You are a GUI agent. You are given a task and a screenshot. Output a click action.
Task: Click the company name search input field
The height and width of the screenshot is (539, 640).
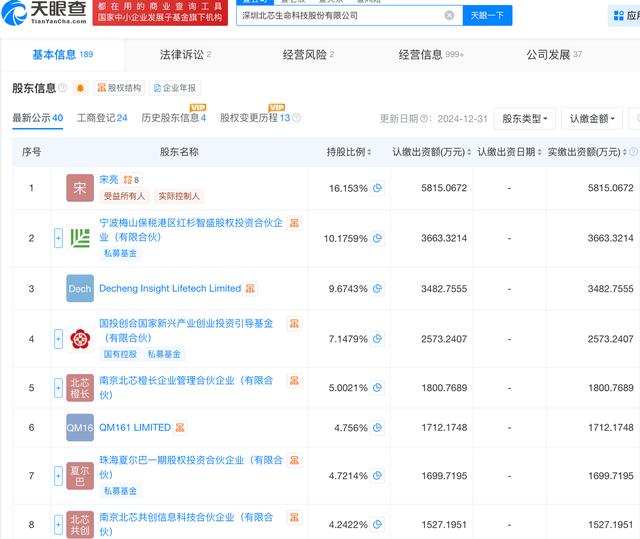click(340, 15)
